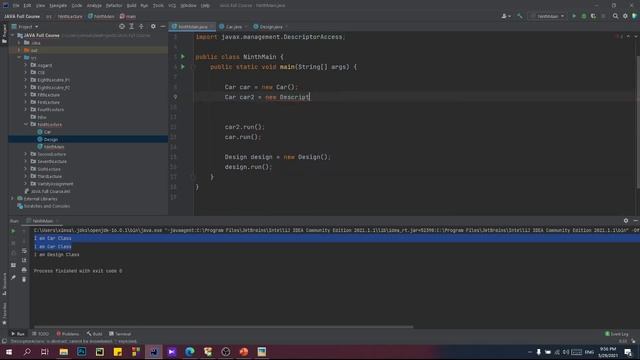Expand the External Libraries node
640x360 pixels.
click(x=12, y=199)
